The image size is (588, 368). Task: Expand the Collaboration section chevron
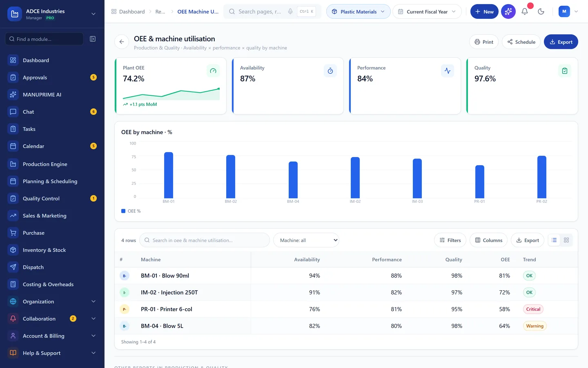pos(94,319)
